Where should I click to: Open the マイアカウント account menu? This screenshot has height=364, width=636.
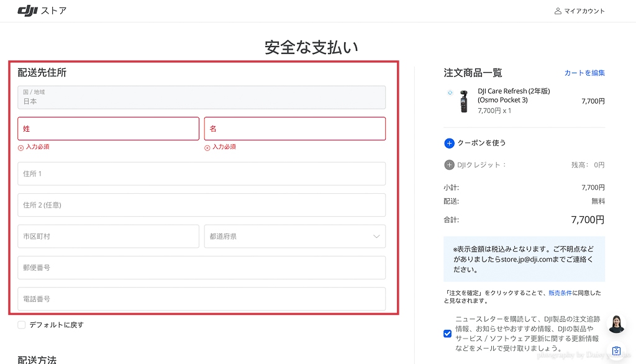[x=579, y=11]
